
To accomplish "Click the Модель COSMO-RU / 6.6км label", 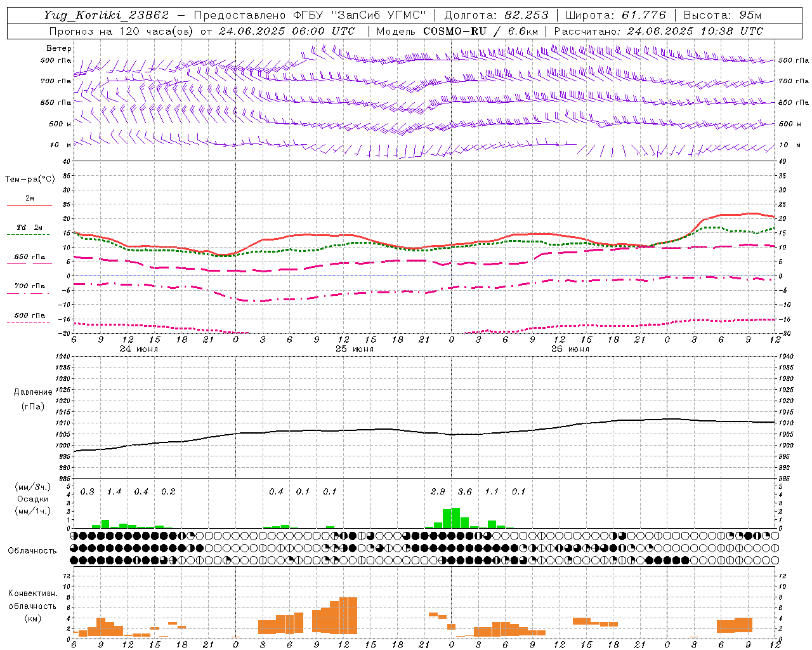I will coord(457,31).
